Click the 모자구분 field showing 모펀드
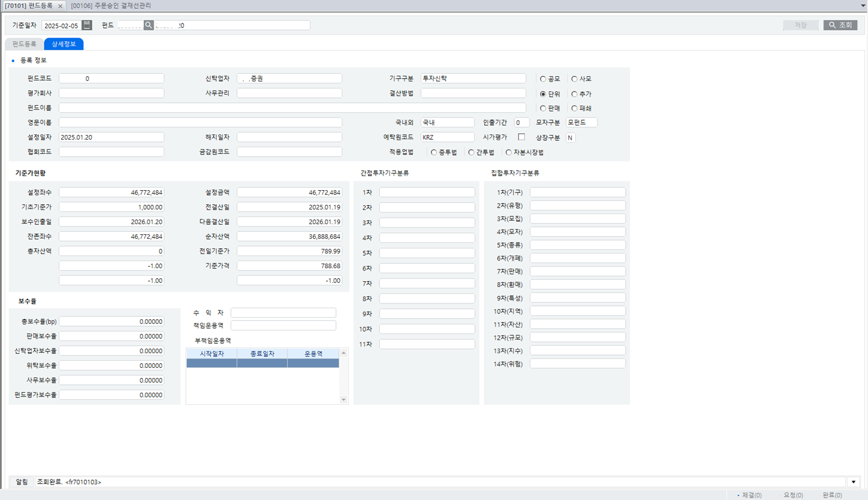This screenshot has width=868, height=500. [582, 122]
